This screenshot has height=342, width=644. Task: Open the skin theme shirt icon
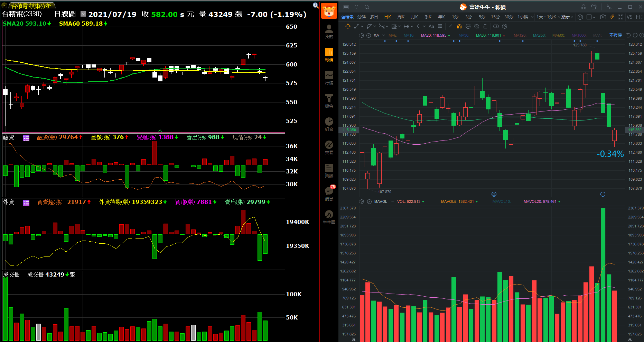click(x=594, y=7)
